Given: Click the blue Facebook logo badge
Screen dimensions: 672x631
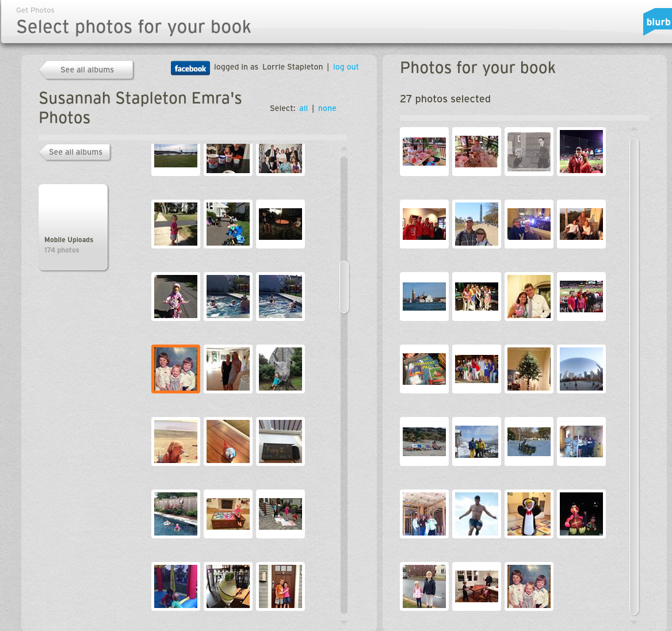Looking at the screenshot, I should tap(190, 68).
